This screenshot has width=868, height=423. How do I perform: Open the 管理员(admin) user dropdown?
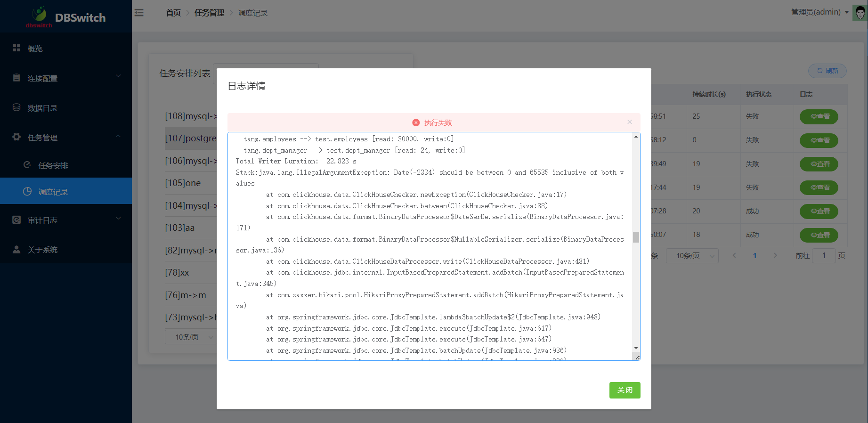coord(819,12)
